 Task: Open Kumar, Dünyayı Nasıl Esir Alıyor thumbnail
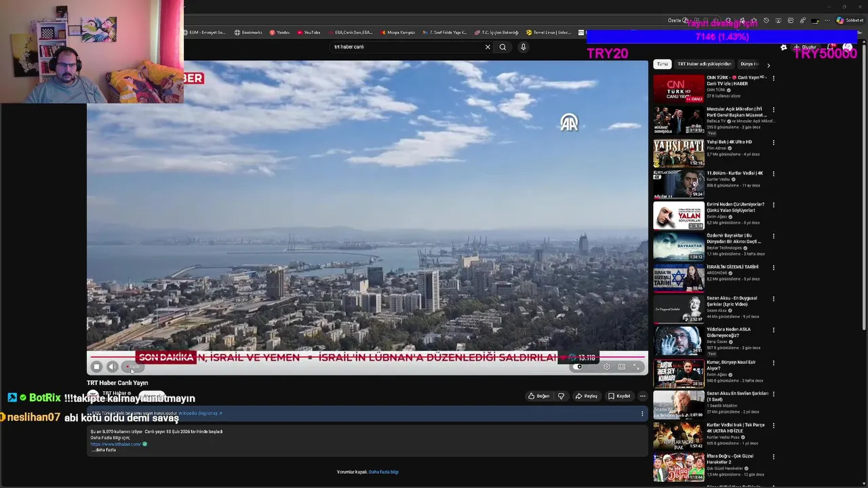click(x=679, y=373)
